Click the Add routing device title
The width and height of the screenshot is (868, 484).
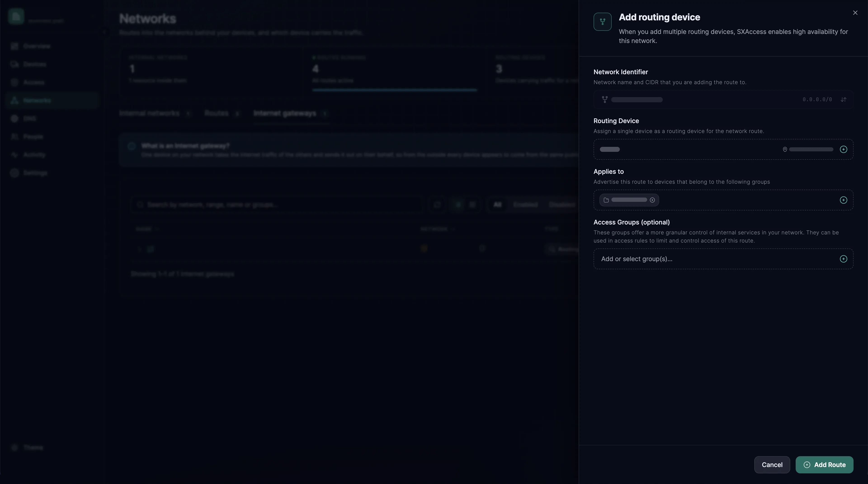[x=659, y=17]
